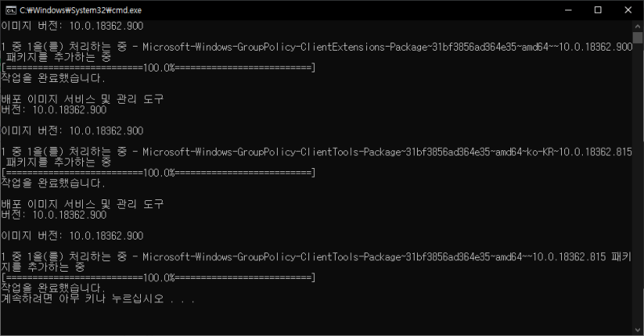Click the topmost '이미지 버전: 10.0.18362.900' line
The height and width of the screenshot is (336, 644).
click(x=72, y=26)
